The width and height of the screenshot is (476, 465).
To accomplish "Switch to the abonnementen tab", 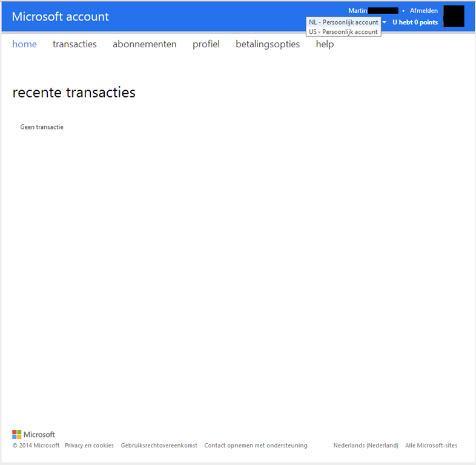I will coord(144,44).
